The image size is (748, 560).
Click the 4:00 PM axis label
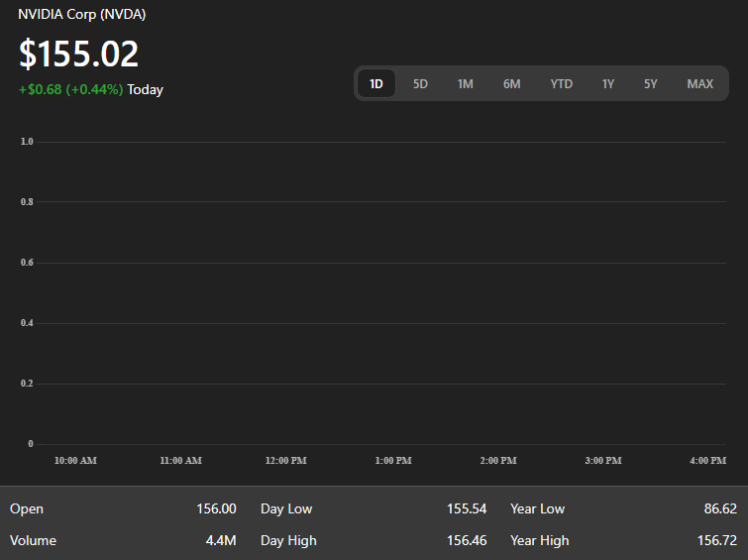pos(708,460)
